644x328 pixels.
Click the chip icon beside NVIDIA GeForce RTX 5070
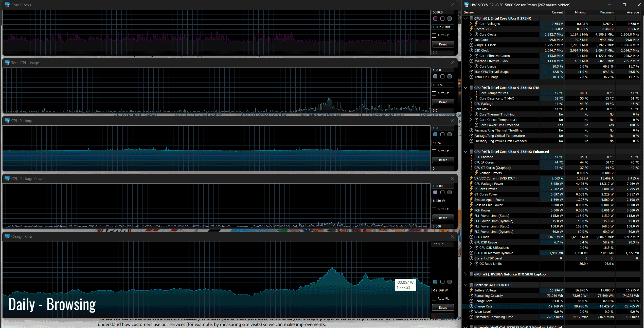click(471, 274)
